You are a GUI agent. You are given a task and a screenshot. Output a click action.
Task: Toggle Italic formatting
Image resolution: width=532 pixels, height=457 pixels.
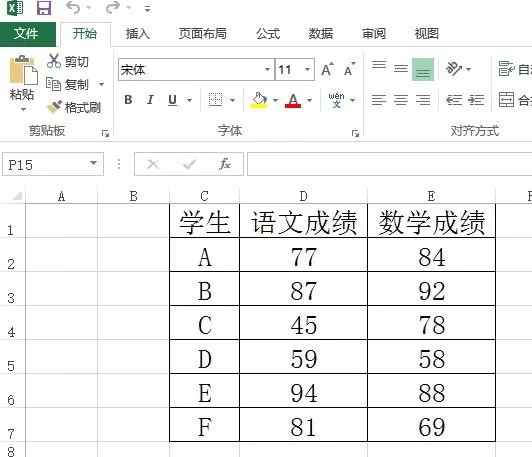point(150,100)
